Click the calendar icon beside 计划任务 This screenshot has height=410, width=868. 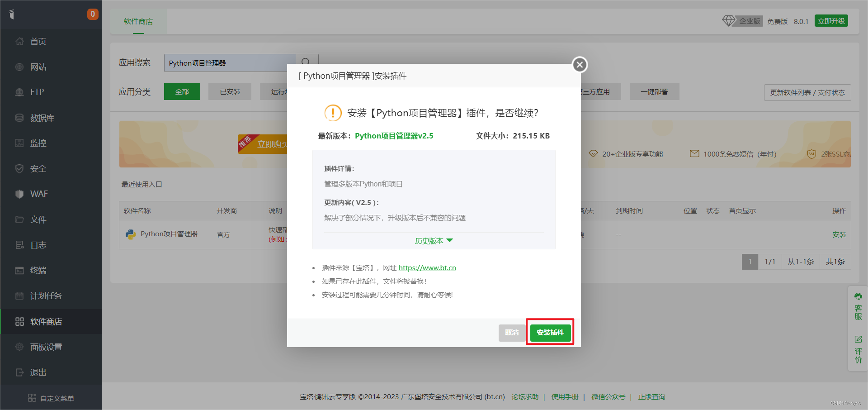[x=19, y=296]
